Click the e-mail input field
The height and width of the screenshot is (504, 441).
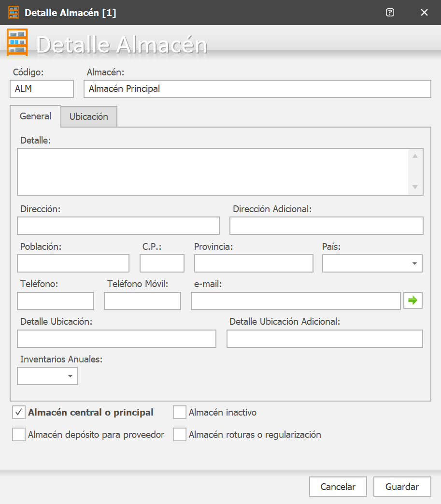296,301
